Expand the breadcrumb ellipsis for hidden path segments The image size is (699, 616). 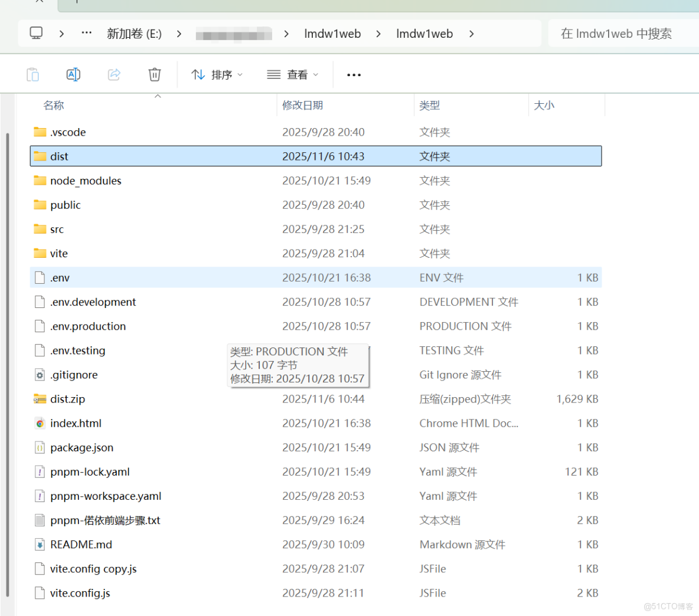(x=86, y=33)
